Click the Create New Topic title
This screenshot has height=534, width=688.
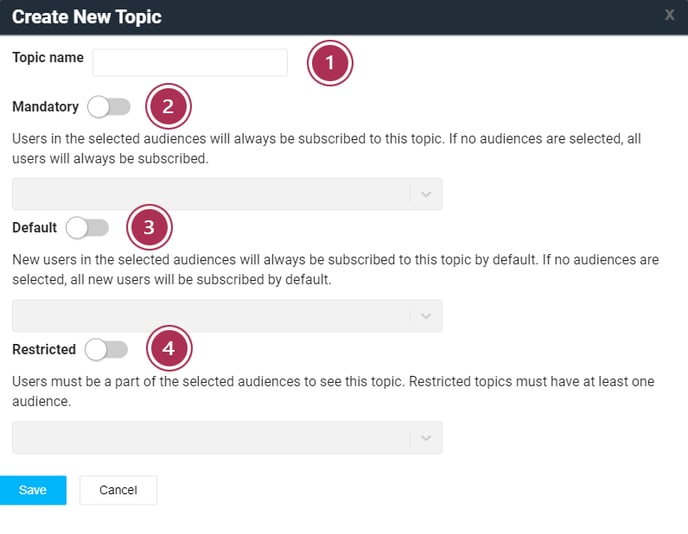click(87, 17)
